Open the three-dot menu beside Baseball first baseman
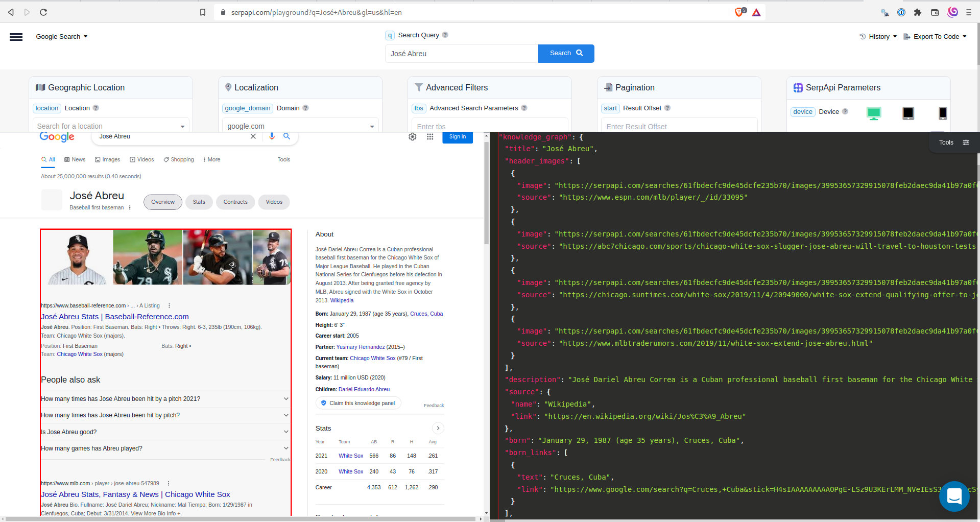This screenshot has width=980, height=522. 130,207
